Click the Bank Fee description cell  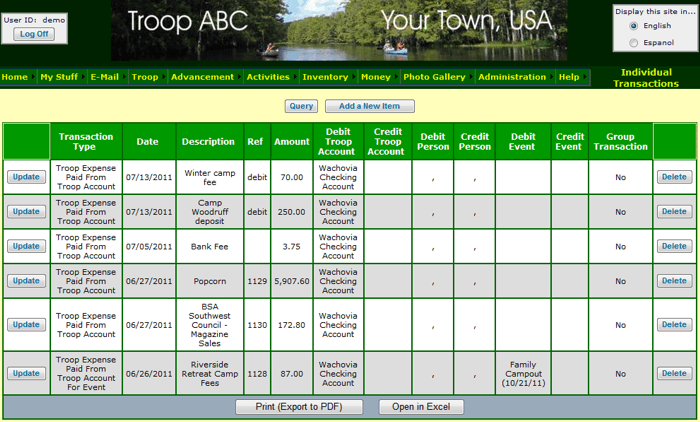[209, 247]
